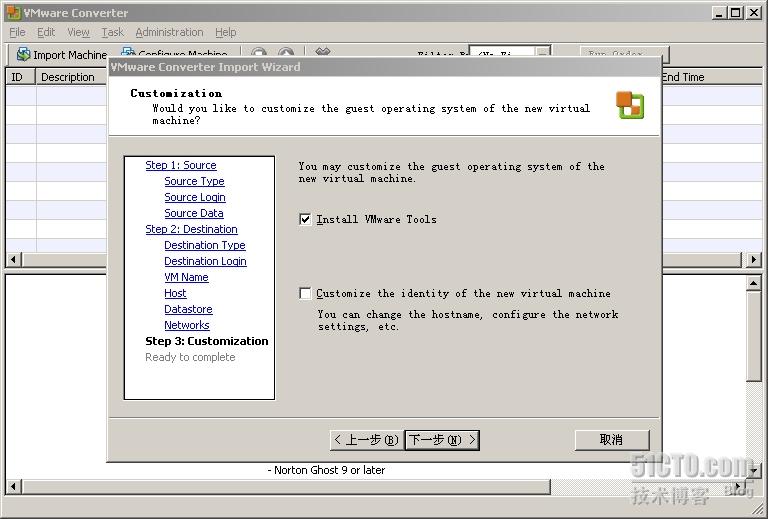Enable Customize the identity of the new virtual machine
Screen dimensions: 768x519
click(305, 293)
